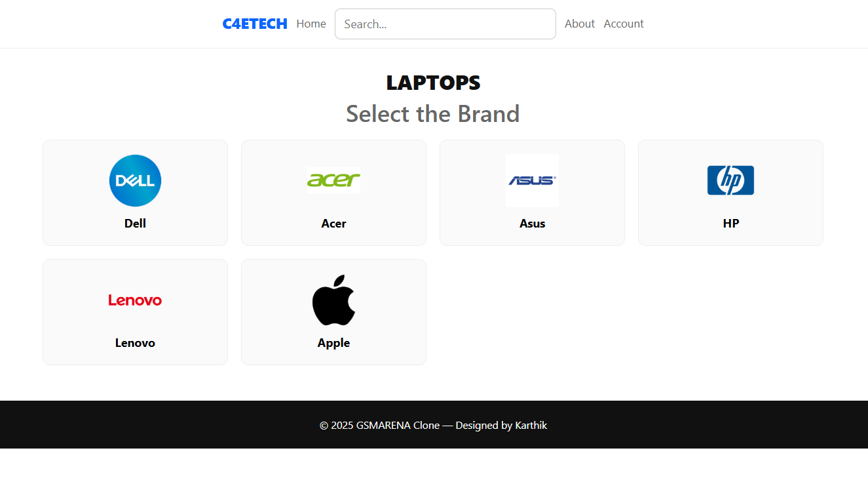The height and width of the screenshot is (480, 868).
Task: Click the Dell brand name label
Action: pos(135,224)
